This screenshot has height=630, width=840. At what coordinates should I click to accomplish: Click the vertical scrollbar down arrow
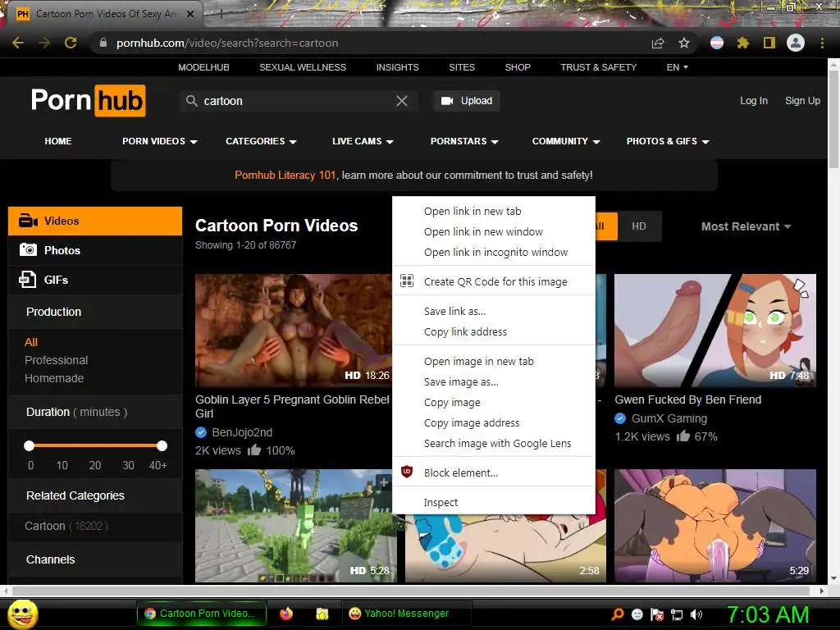coord(833,578)
